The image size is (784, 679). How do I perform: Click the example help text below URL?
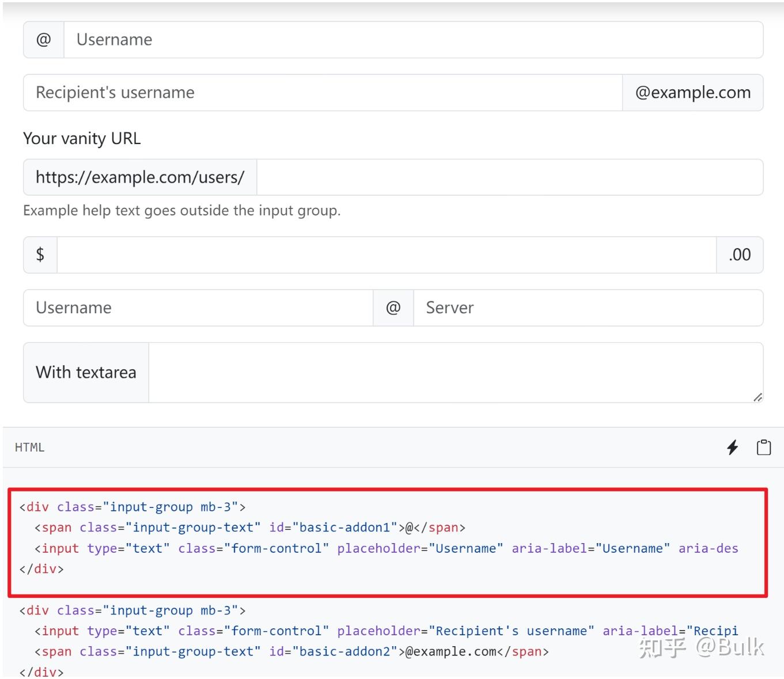coord(181,211)
